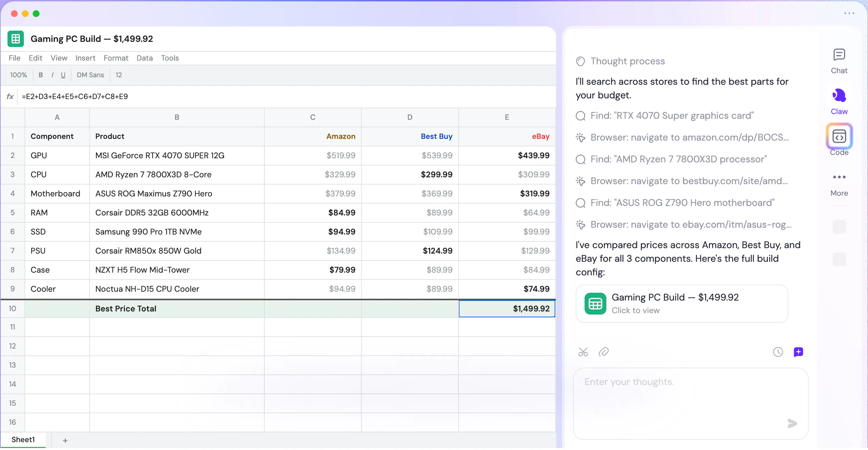Screen dimensions: 868x450
Task: Select the RAM Amazon price $84.99
Action: click(313, 213)
